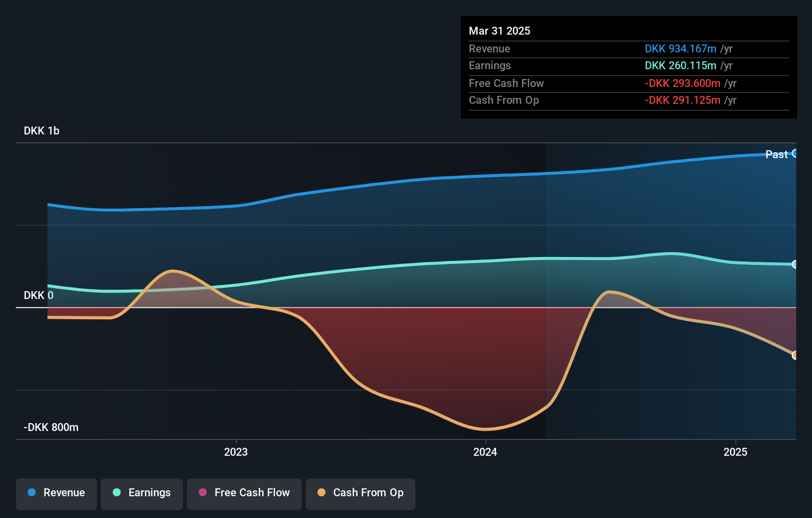Image resolution: width=812 pixels, height=518 pixels.
Task: Click the Earnings line endpoint marker
Action: (x=795, y=264)
